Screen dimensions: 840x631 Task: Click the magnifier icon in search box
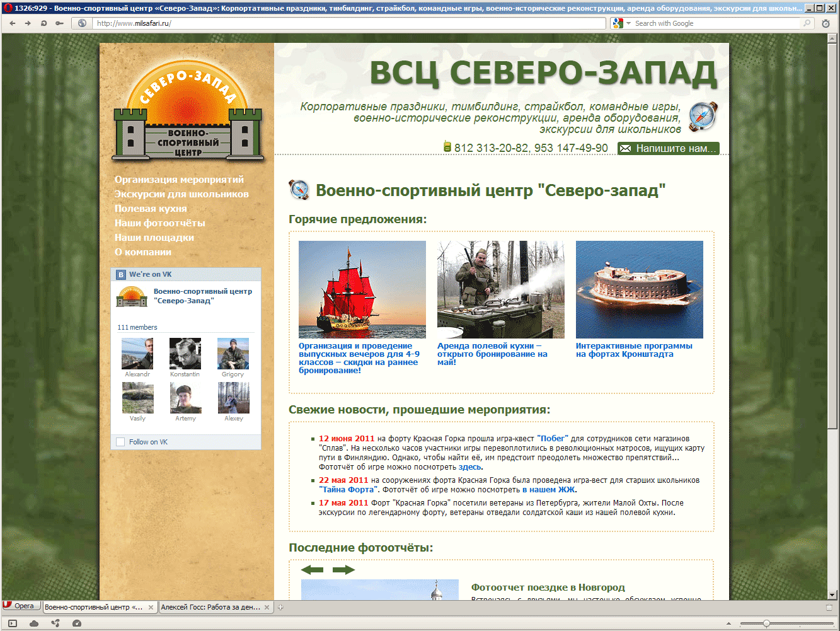(807, 23)
